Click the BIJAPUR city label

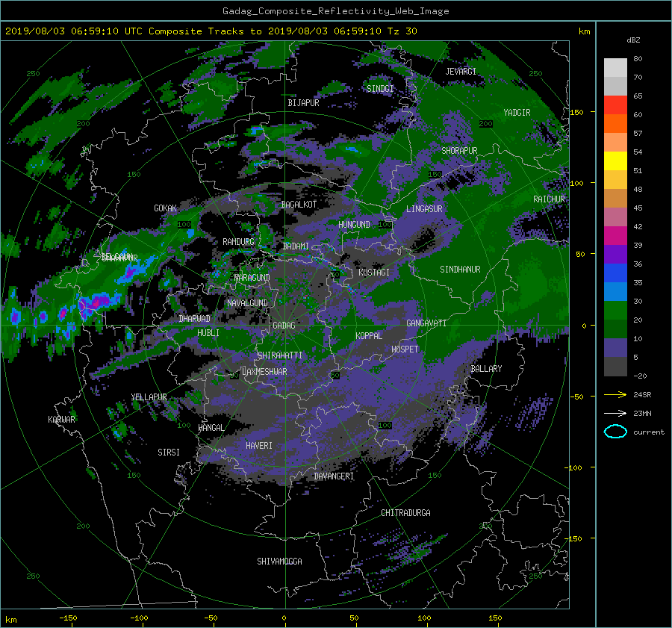(303, 103)
